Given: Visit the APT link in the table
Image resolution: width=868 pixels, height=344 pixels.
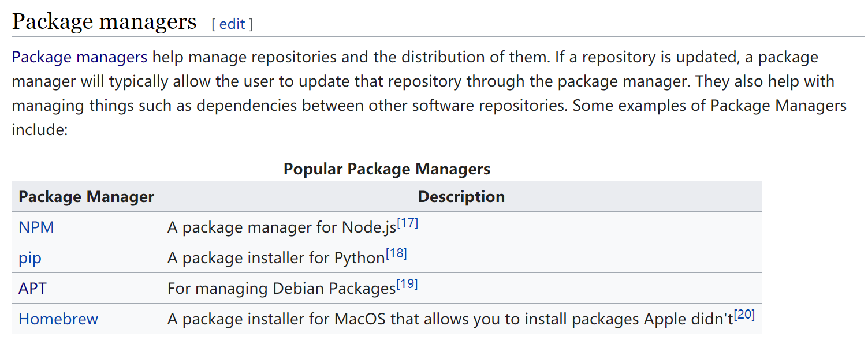Looking at the screenshot, I should coord(32,288).
